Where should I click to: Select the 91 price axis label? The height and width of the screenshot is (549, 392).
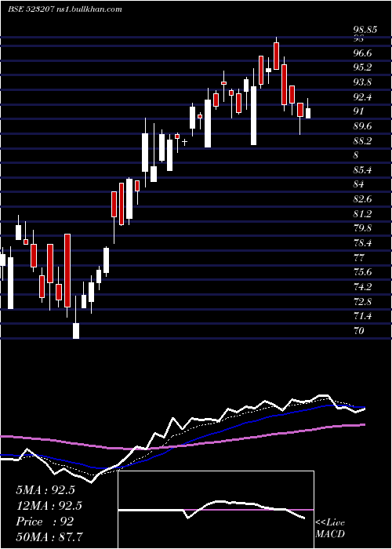[x=359, y=111]
